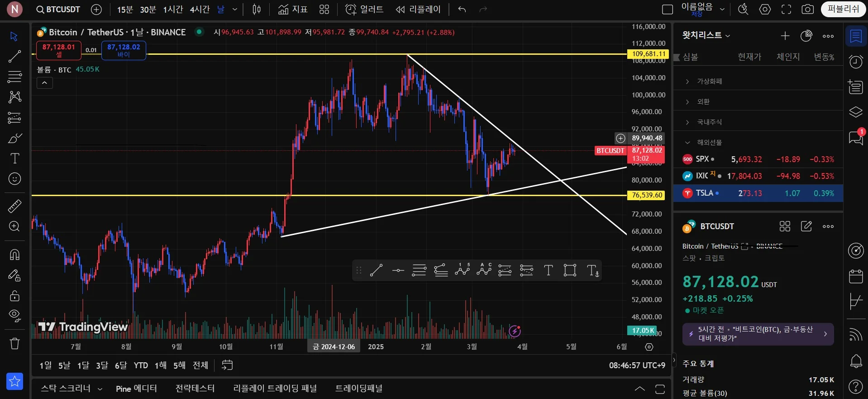Expand the 가상화폐 watchlist section

click(x=687, y=82)
